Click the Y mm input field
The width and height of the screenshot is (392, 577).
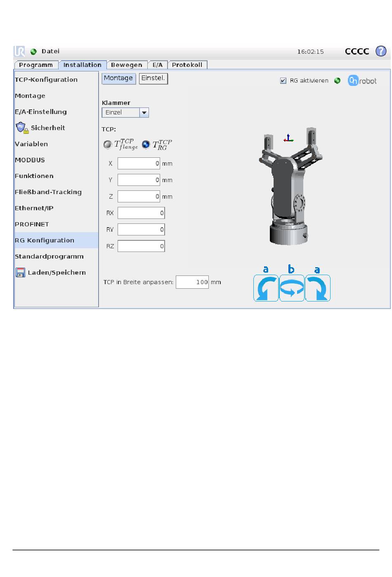tap(139, 180)
